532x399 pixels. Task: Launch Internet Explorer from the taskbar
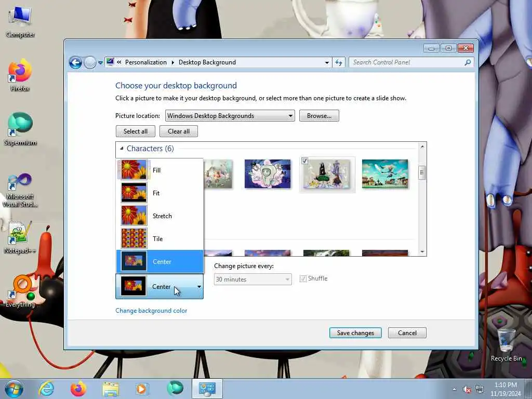coord(46,389)
